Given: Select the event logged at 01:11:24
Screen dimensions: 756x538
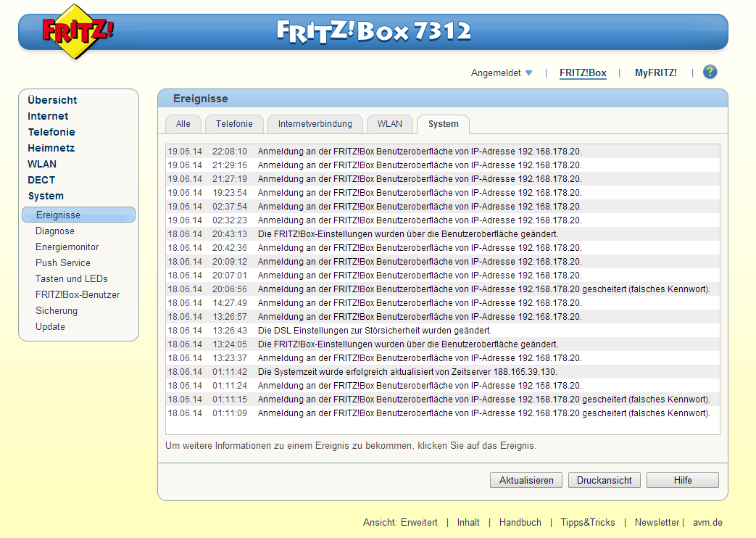Looking at the screenshot, I should (443, 386).
